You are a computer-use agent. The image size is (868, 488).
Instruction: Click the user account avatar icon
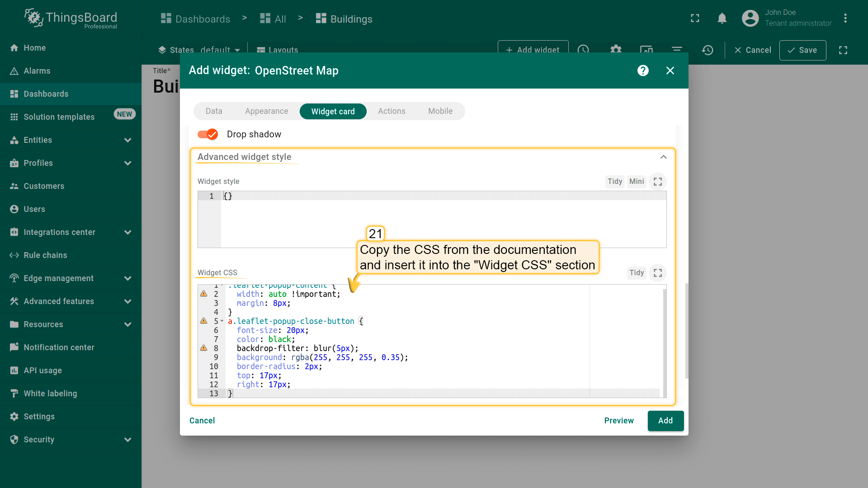pos(750,18)
